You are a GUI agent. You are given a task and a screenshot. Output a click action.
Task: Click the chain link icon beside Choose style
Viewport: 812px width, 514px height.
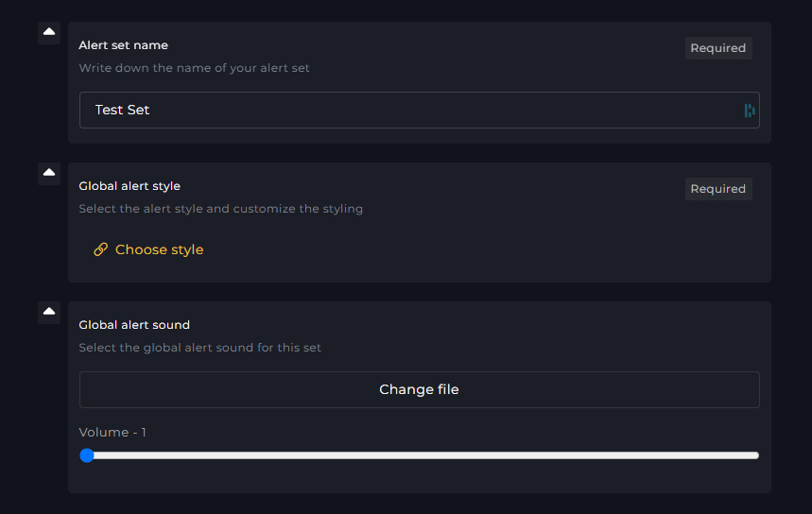point(100,249)
